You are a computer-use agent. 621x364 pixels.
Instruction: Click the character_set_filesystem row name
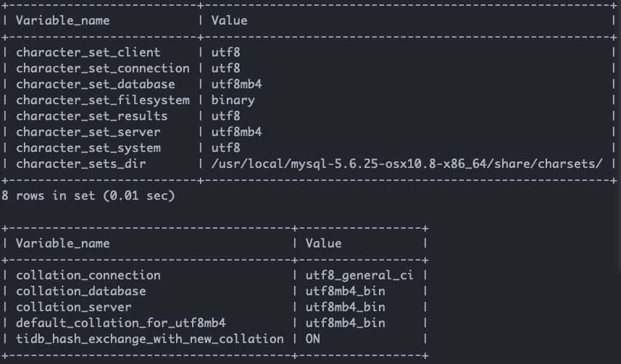pos(103,100)
